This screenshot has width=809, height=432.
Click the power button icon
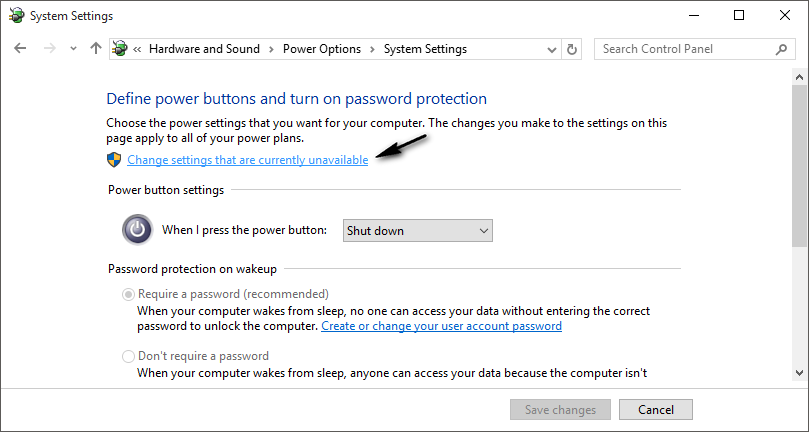click(137, 230)
